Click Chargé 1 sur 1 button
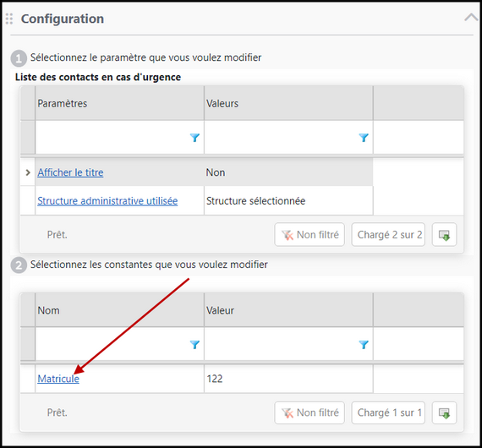 [x=388, y=412]
